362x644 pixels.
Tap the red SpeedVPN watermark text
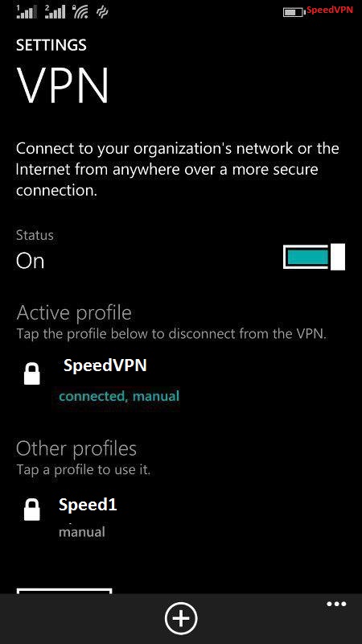[330, 10]
